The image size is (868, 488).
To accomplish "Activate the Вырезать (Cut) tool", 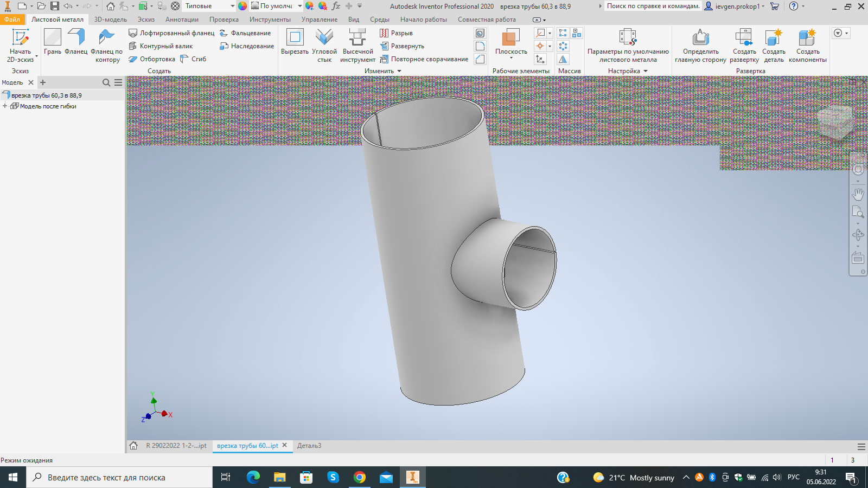I will click(295, 42).
